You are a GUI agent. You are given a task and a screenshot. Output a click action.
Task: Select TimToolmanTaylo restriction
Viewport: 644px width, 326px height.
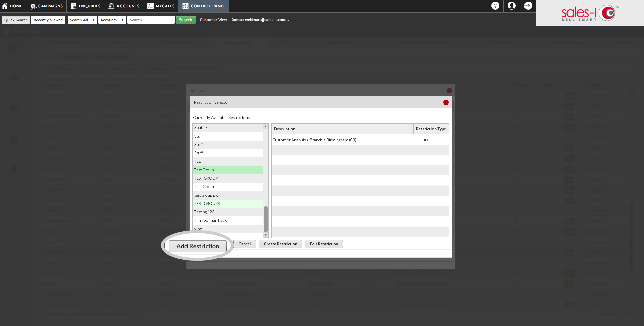coord(228,220)
